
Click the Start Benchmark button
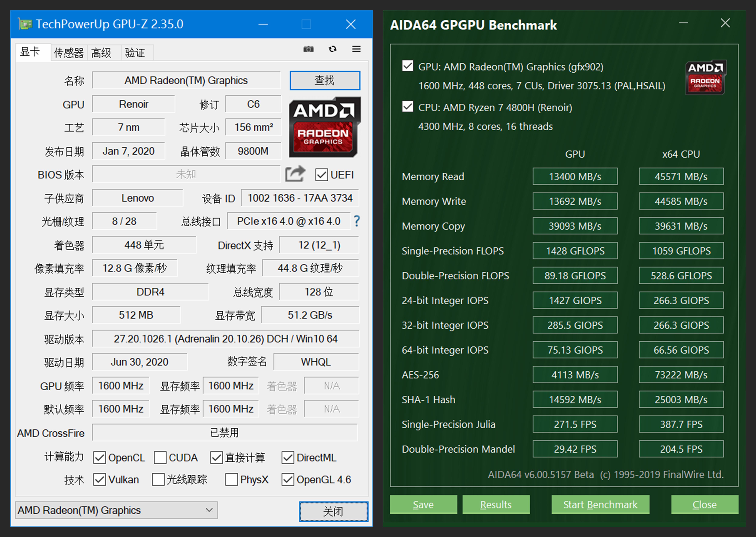click(600, 505)
